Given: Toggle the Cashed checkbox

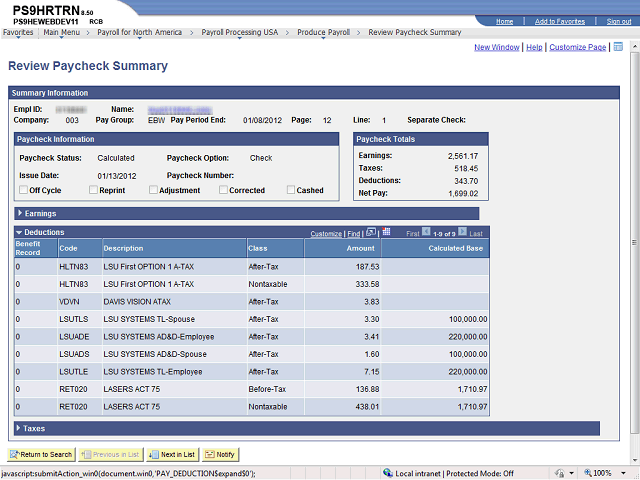Looking at the screenshot, I should [291, 190].
